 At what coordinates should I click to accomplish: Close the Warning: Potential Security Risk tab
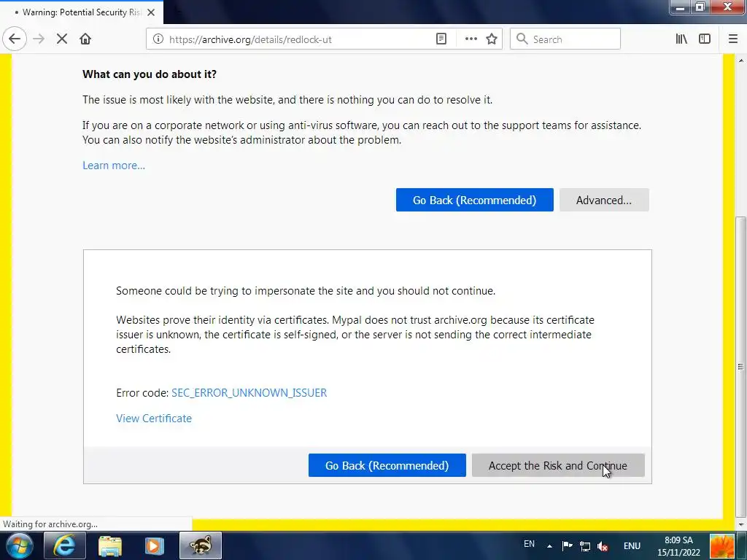click(151, 12)
